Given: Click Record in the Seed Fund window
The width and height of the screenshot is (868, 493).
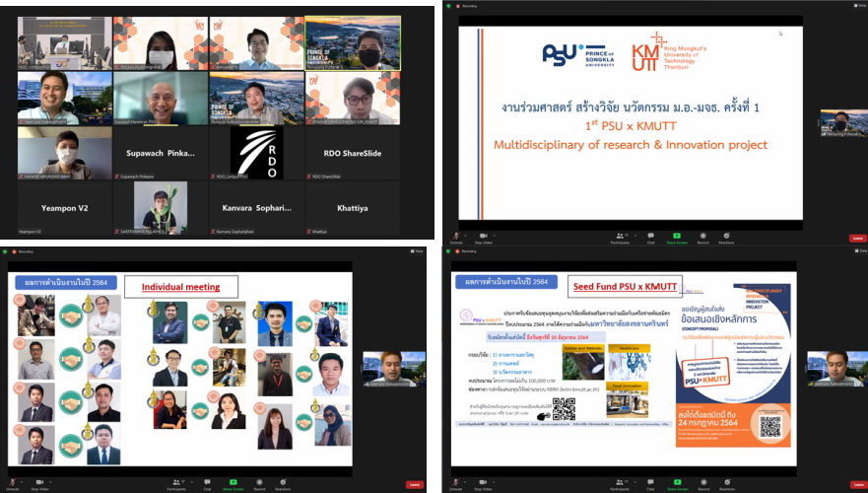Looking at the screenshot, I should click(703, 484).
